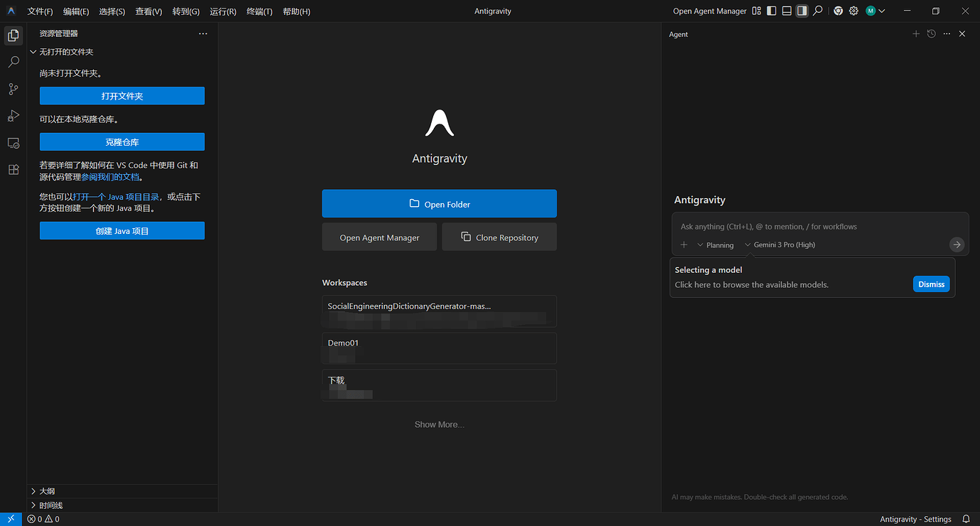980x526 pixels.
Task: Open the settings gear in title bar
Action: [x=854, y=11]
